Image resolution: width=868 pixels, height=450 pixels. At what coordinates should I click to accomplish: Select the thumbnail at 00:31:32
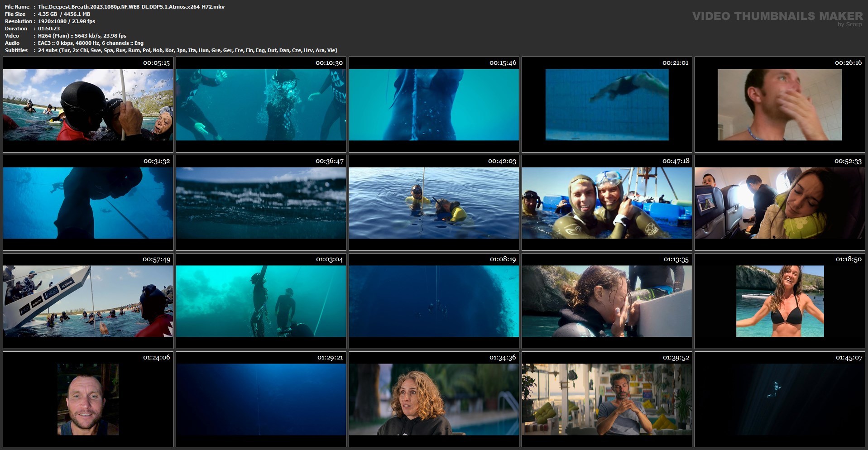[x=88, y=203]
